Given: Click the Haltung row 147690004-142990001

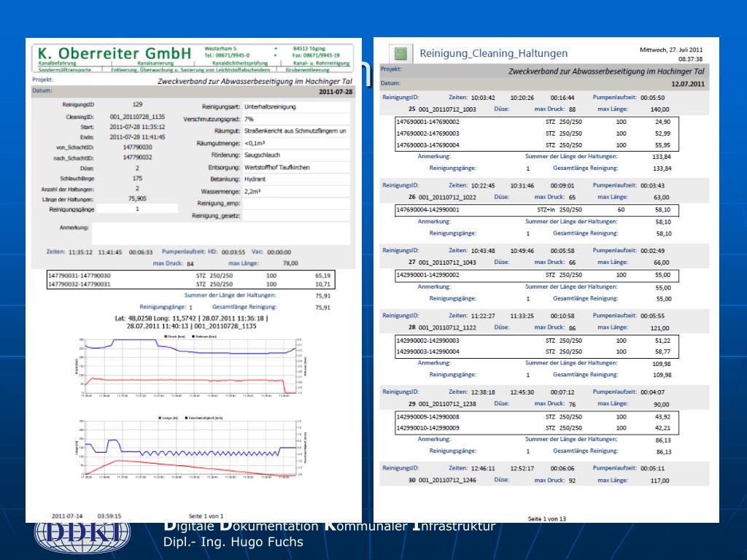Looking at the screenshot, I should point(537,210).
